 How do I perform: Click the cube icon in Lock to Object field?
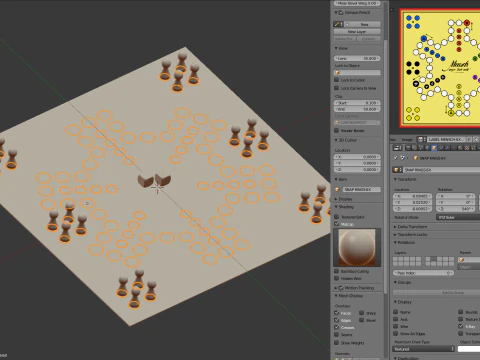(x=337, y=73)
